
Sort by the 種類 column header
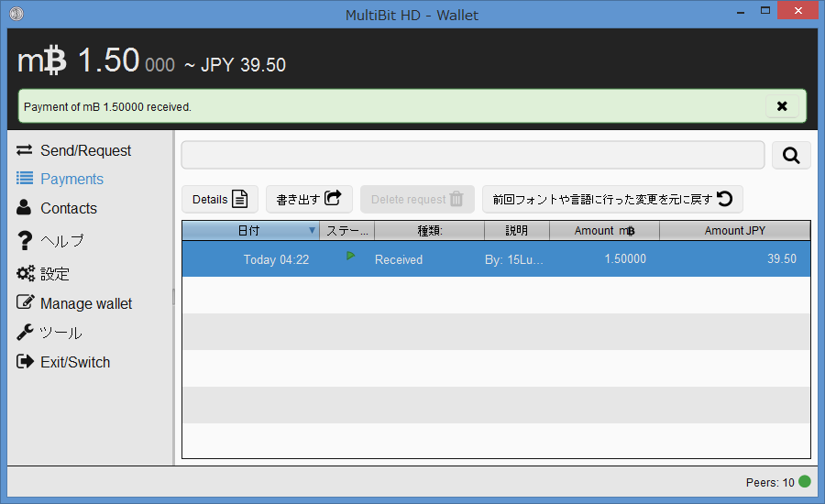(x=429, y=230)
